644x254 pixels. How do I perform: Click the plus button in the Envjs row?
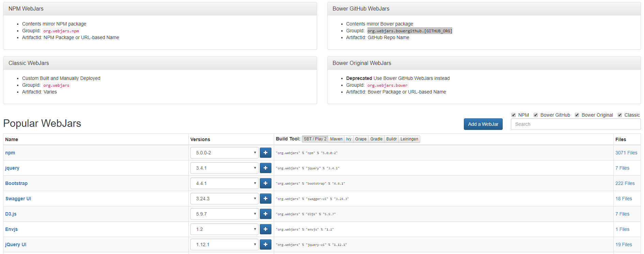click(x=265, y=229)
